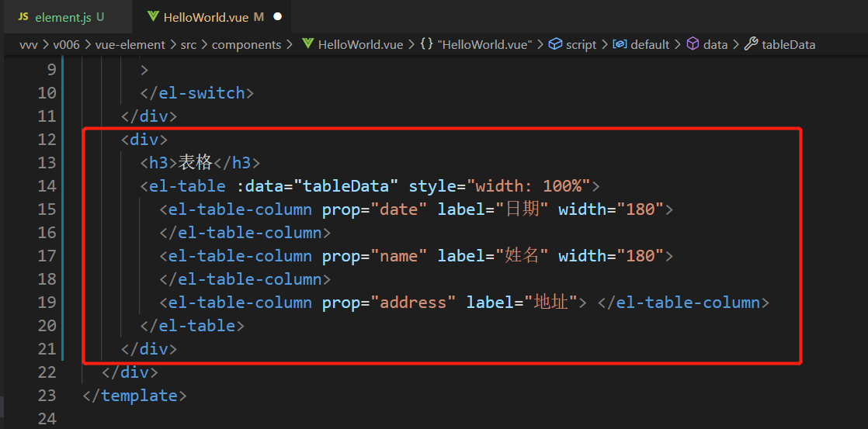Click width="180" on line 15
The width and height of the screenshot is (868, 429).
[610, 209]
